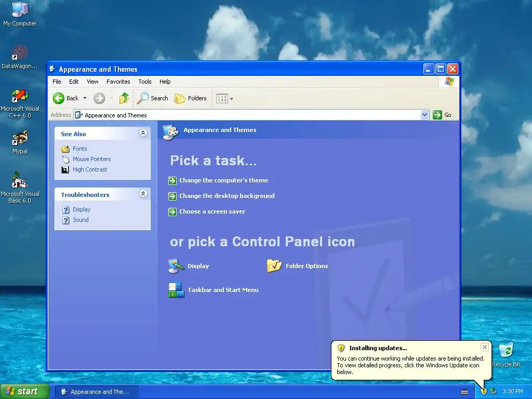Click Appearance and Themes taskbar button
Viewport: 532px width, 399px height.
tap(96, 392)
